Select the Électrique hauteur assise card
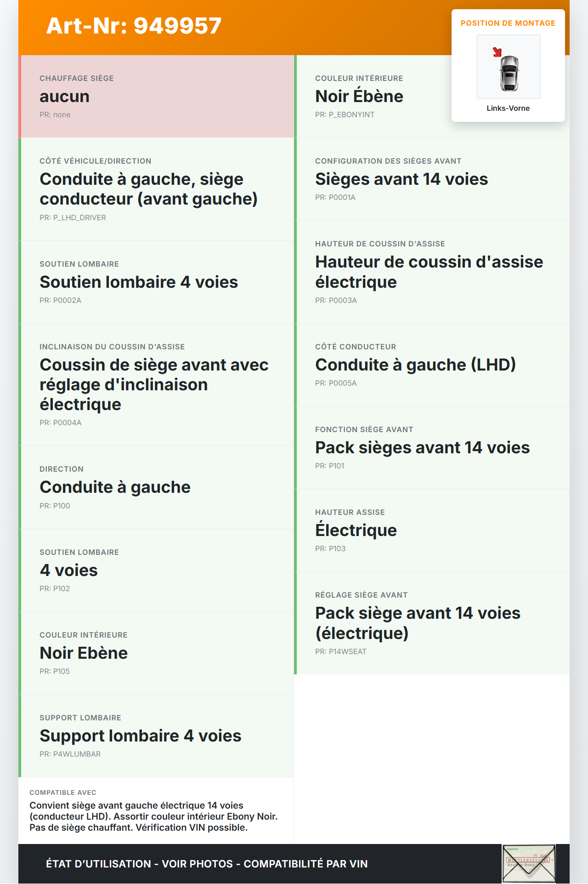This screenshot has height=884, width=588. 356,530
